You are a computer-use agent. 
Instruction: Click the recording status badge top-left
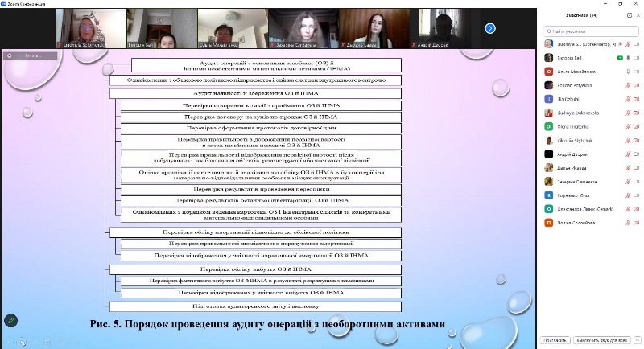pyautogui.click(x=30, y=55)
